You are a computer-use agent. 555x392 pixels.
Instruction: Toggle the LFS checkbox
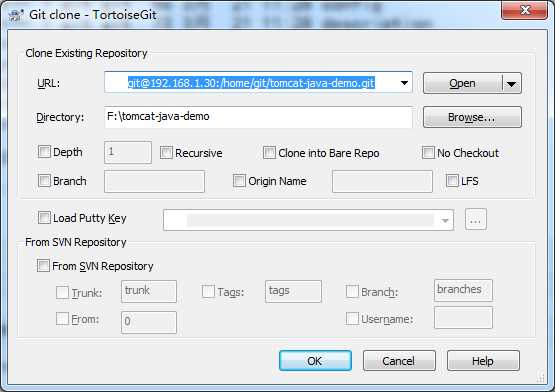[x=452, y=181]
